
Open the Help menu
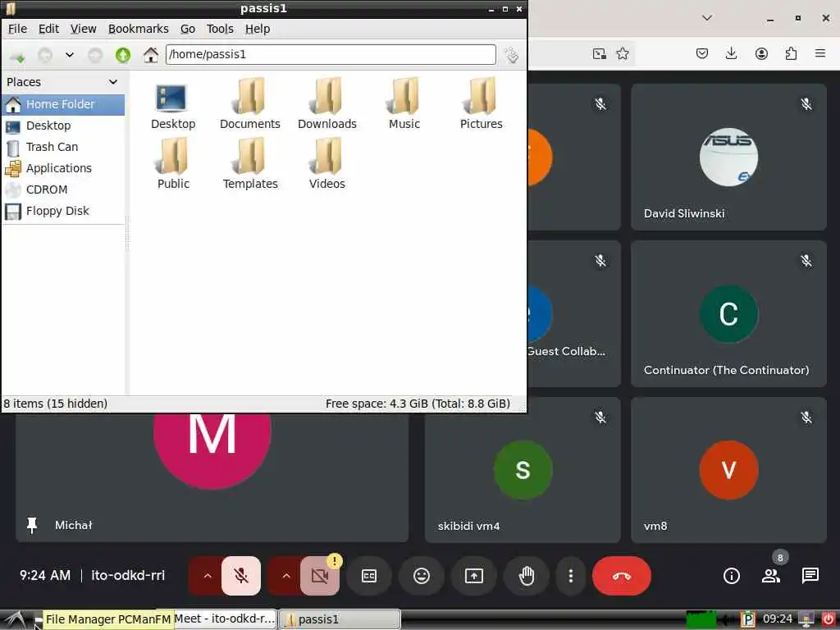pyautogui.click(x=258, y=29)
